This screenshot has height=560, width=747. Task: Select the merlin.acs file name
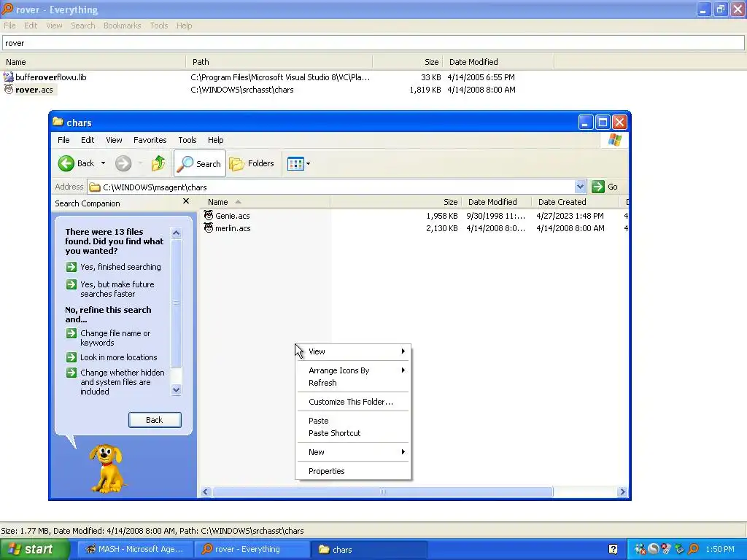[233, 228]
